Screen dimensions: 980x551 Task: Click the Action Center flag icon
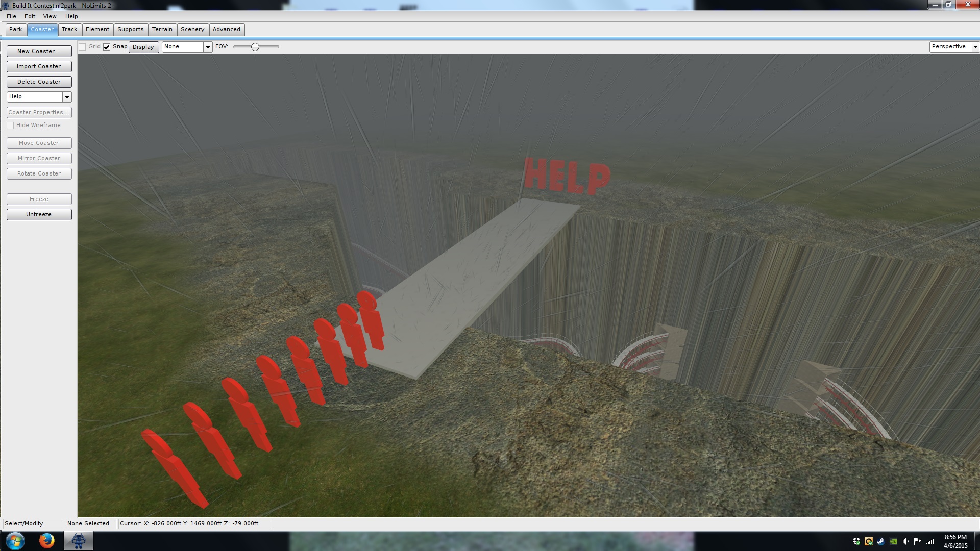tap(918, 541)
